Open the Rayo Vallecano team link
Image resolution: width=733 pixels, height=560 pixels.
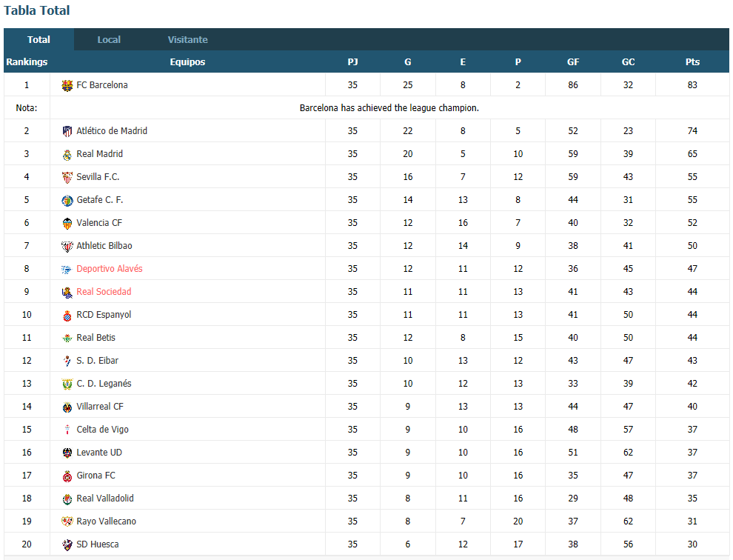click(x=106, y=521)
